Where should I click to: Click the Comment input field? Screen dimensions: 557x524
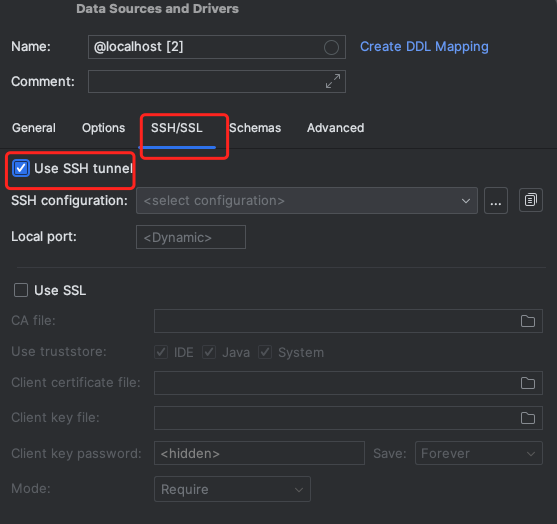point(217,81)
